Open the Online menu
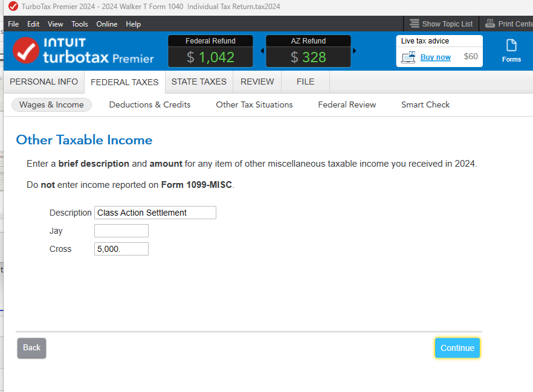Image resolution: width=533 pixels, height=392 pixels. (x=107, y=24)
